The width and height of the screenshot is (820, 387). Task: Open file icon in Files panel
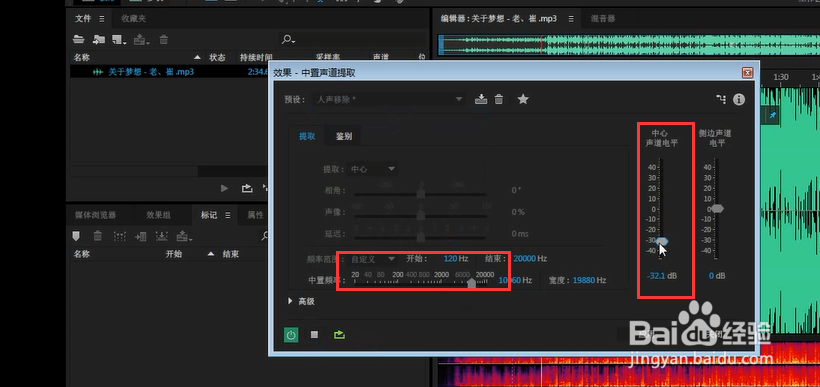(x=78, y=39)
